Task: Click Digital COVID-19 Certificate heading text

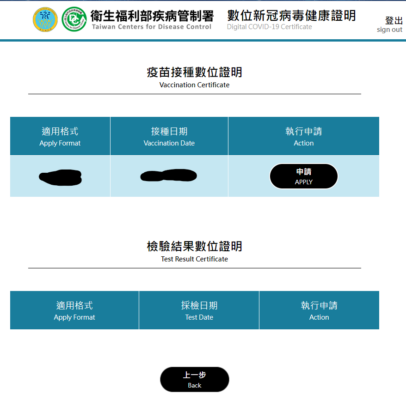Action: (269, 27)
